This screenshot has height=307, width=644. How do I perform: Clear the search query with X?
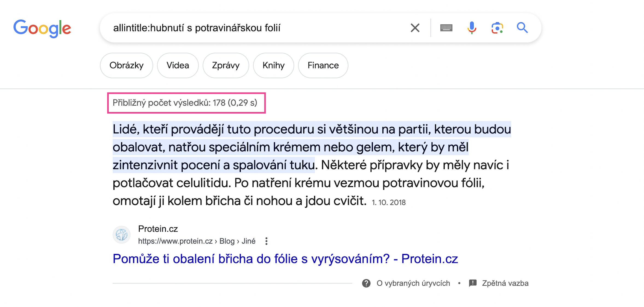[415, 28]
